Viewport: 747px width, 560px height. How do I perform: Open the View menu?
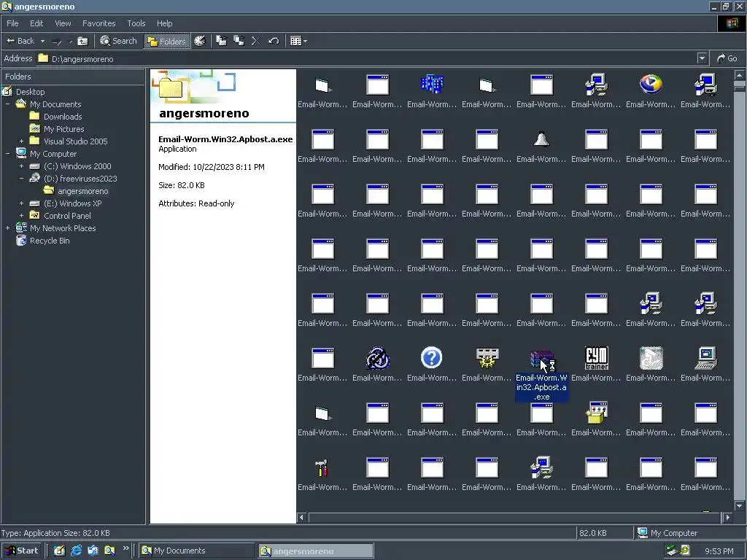63,23
